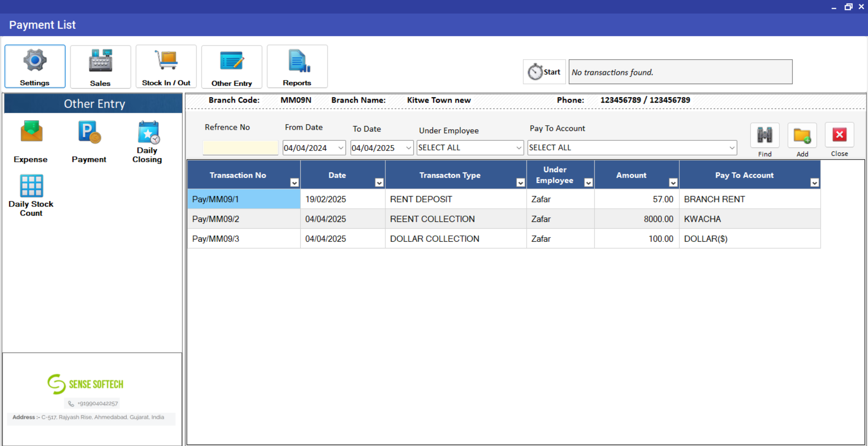This screenshot has width=868, height=446.
Task: Click the amount 57.00 cell
Action: [637, 199]
